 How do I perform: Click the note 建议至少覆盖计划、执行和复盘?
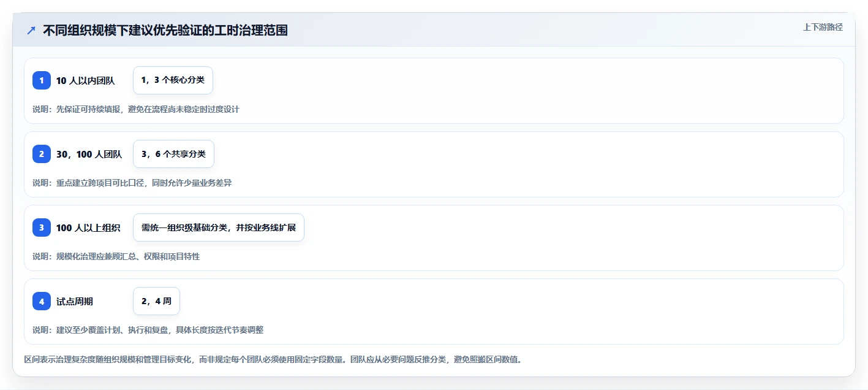(148, 330)
